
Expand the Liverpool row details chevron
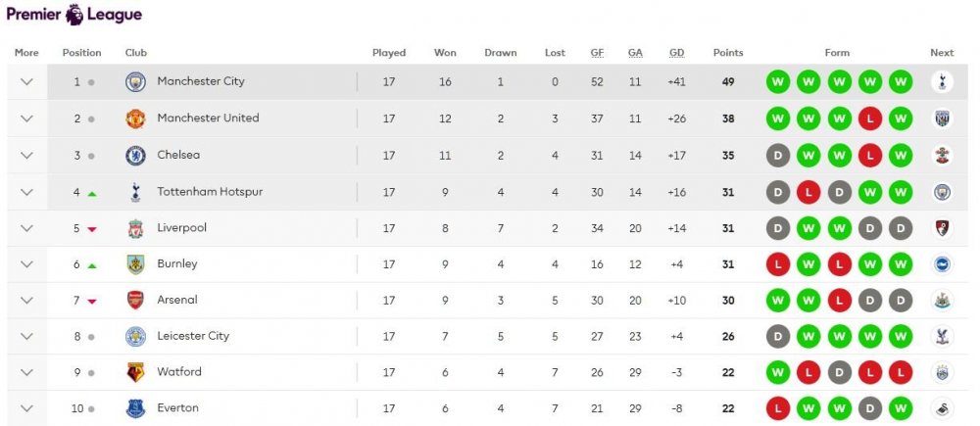[x=26, y=228]
